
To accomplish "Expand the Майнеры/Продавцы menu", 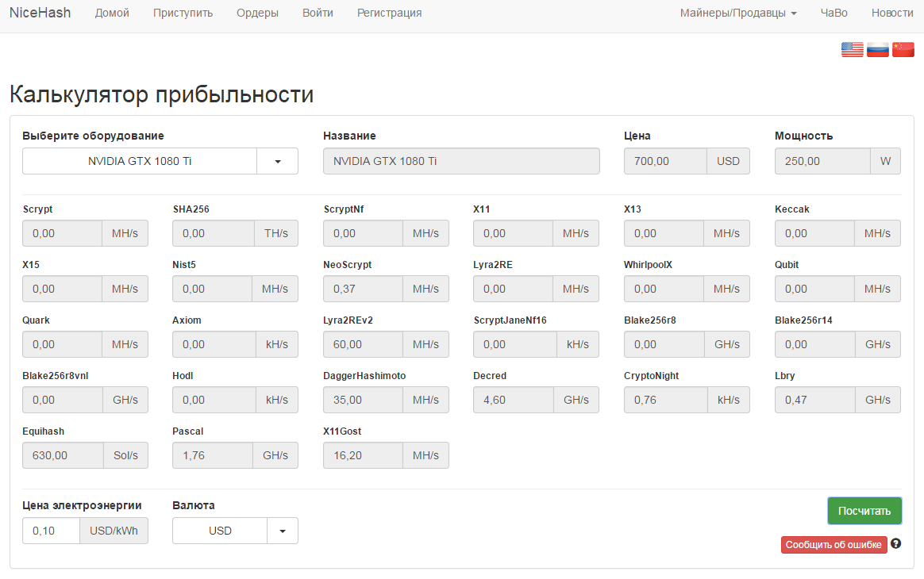I will click(738, 13).
